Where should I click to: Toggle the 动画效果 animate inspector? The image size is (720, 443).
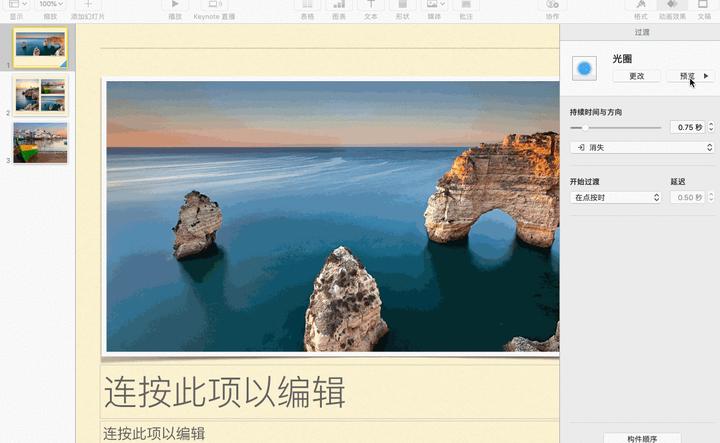click(672, 4)
